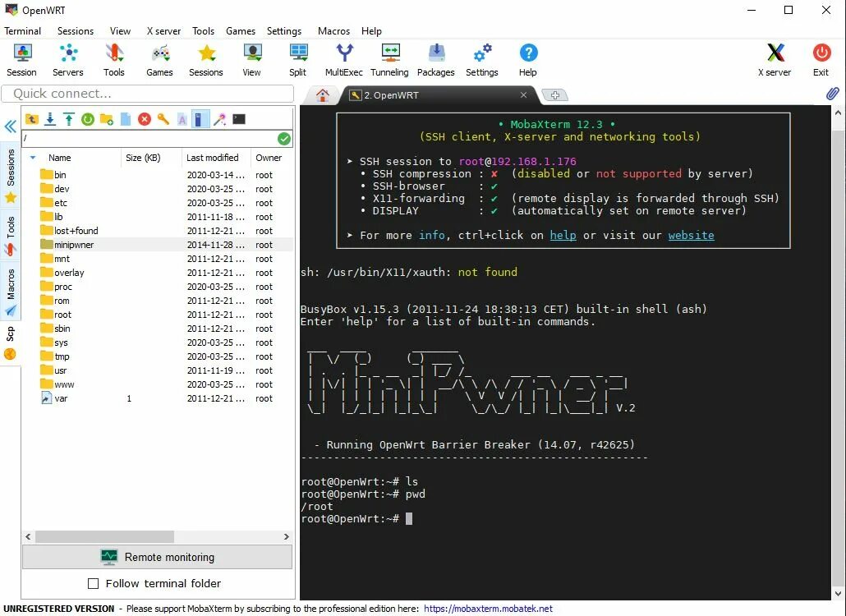Open the Session toolbar button
The width and height of the screenshot is (846, 616).
(x=21, y=61)
